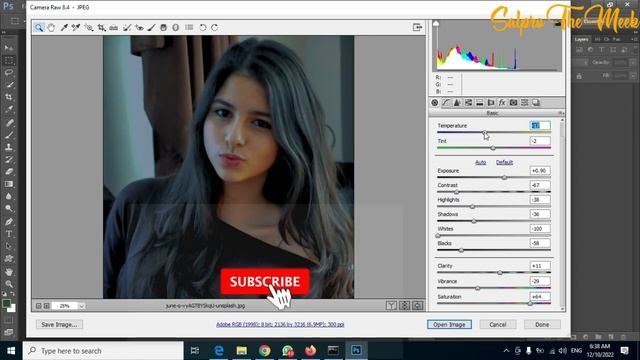The height and width of the screenshot is (360, 640).
Task: Click the Blacks slider handle
Action: coord(461,250)
